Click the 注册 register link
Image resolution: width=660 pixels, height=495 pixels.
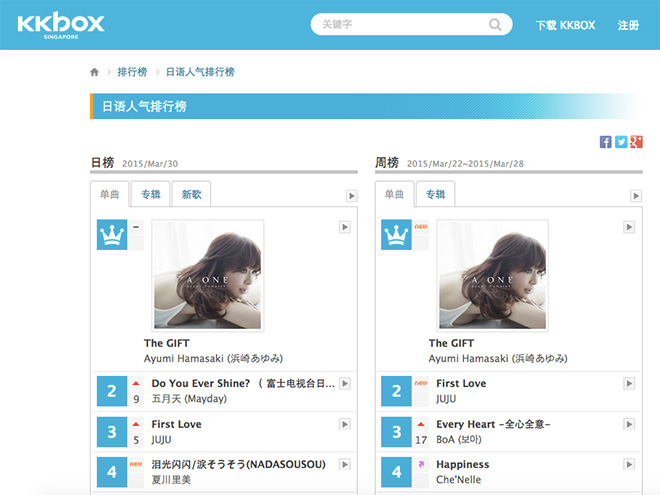pyautogui.click(x=628, y=25)
